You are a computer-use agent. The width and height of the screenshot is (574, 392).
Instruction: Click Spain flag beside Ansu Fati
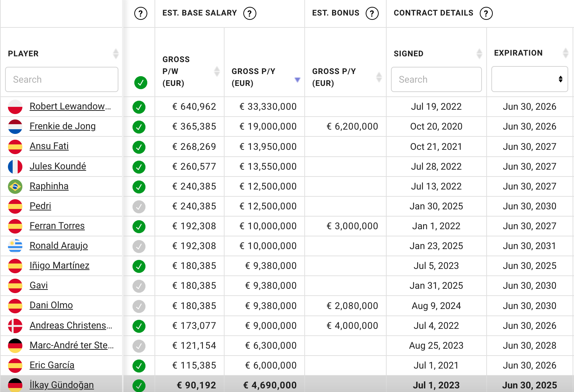pos(15,147)
